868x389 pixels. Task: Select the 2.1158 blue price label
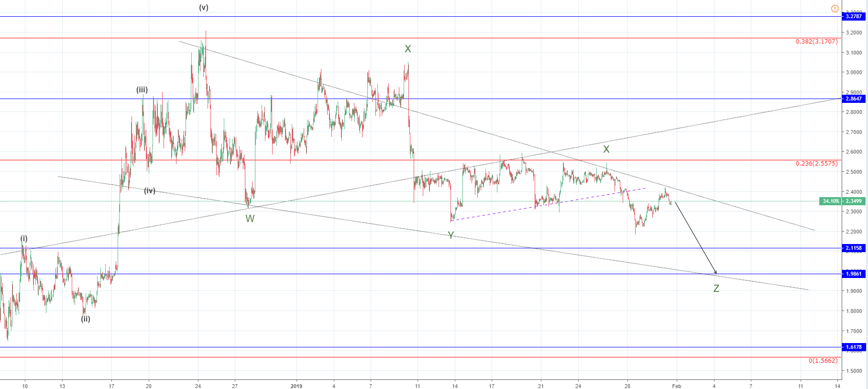pyautogui.click(x=854, y=248)
